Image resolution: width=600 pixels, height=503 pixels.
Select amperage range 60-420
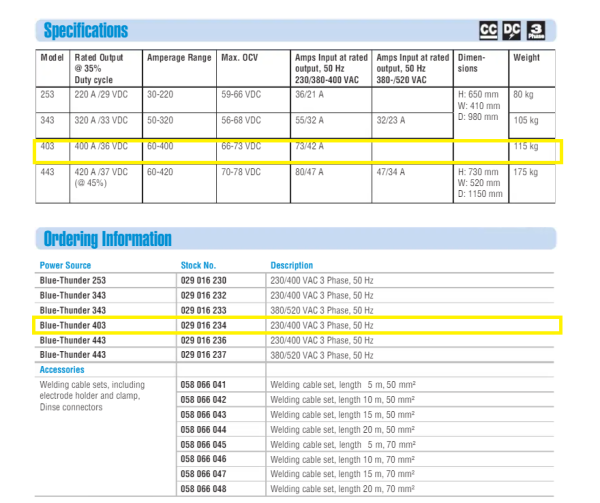(160, 172)
